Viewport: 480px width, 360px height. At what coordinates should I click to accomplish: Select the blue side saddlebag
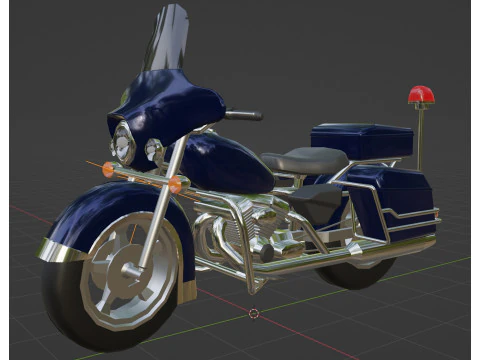click(x=393, y=203)
